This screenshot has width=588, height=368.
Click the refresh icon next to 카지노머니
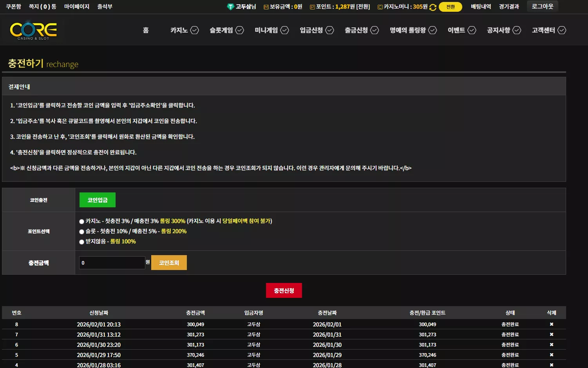(x=433, y=7)
